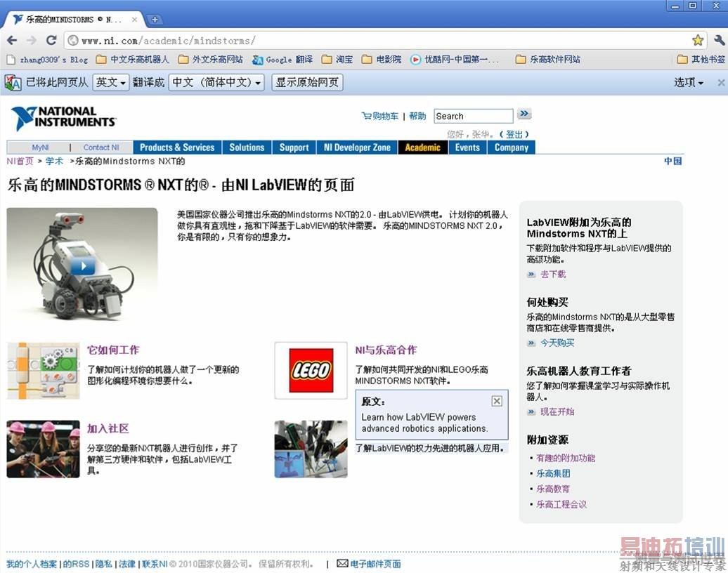Click the 加入社区 heading link

click(108, 428)
